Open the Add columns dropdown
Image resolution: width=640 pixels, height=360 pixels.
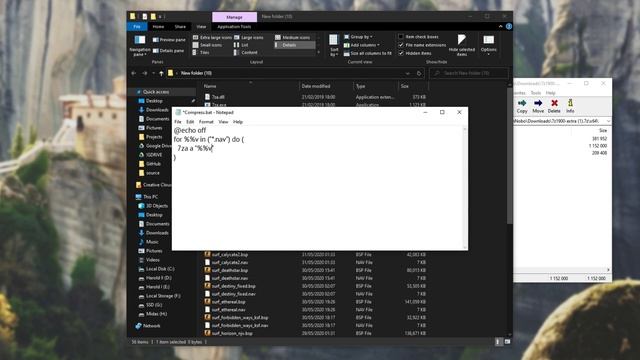362,45
